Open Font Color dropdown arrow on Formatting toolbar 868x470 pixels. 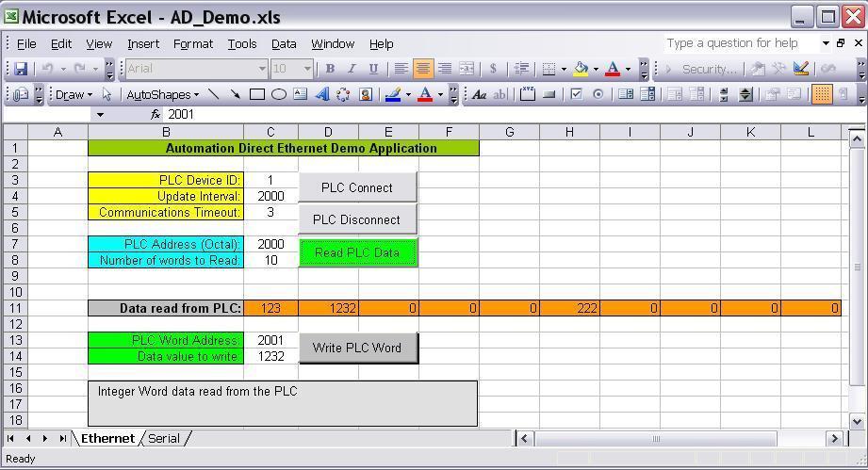pyautogui.click(x=628, y=69)
